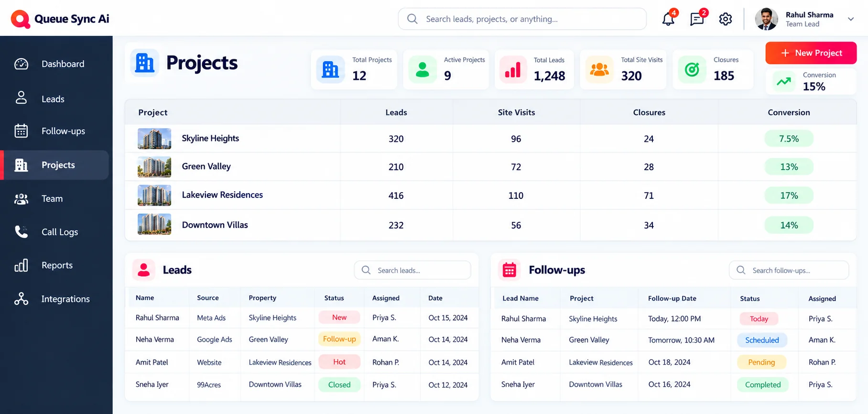The height and width of the screenshot is (414, 868).
Task: Open the messages chat icon
Action: pyautogui.click(x=697, y=19)
